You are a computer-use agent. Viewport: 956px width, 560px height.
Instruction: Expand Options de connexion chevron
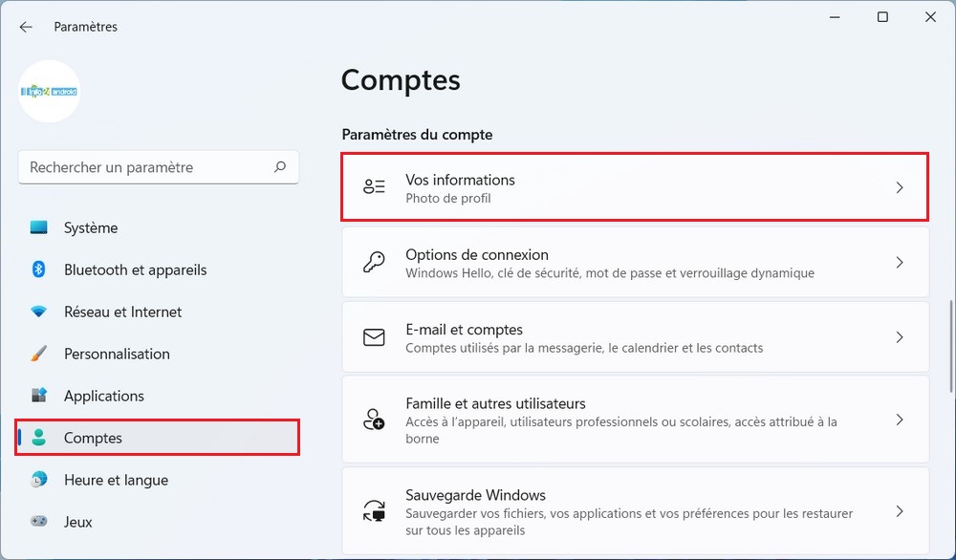pyautogui.click(x=900, y=262)
